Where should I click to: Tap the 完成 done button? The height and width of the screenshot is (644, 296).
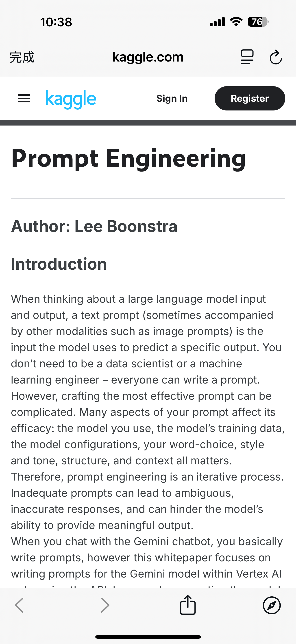[22, 57]
